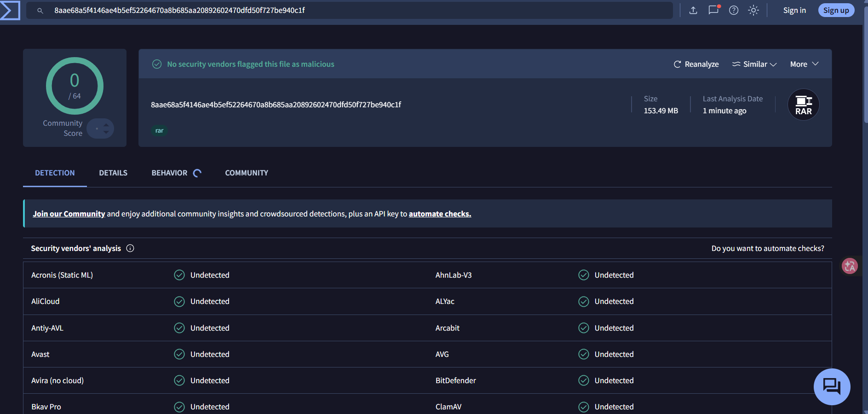The image size is (868, 414).
Task: Click the file hash text in summary panel
Action: (x=276, y=105)
